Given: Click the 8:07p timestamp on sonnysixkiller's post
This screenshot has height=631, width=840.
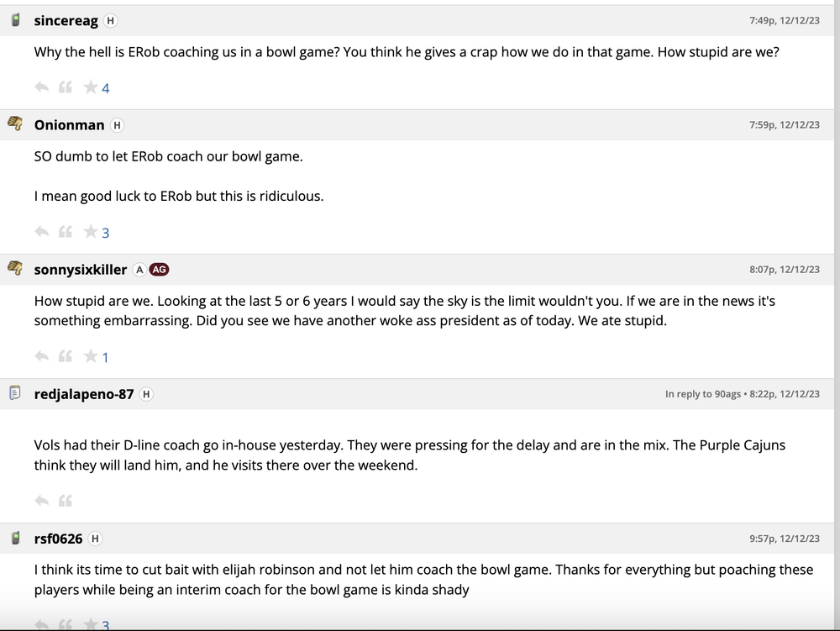Looking at the screenshot, I should pyautogui.click(x=784, y=270).
